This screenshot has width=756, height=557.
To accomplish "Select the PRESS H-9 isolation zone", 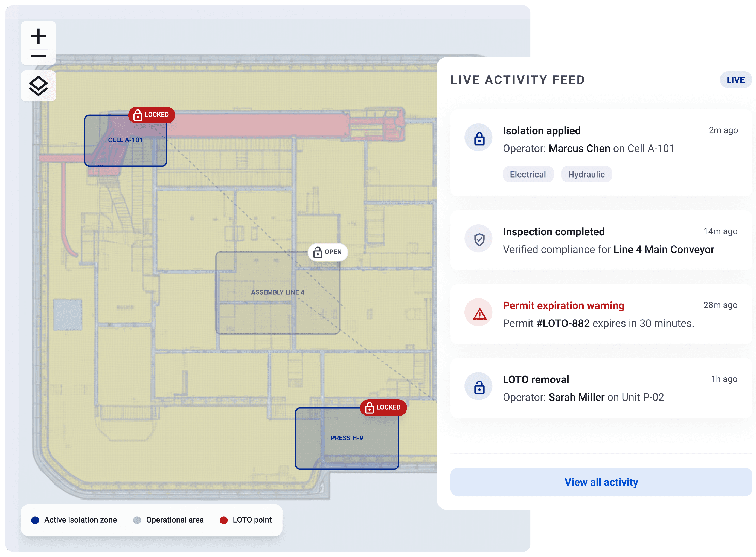I will pos(347,438).
